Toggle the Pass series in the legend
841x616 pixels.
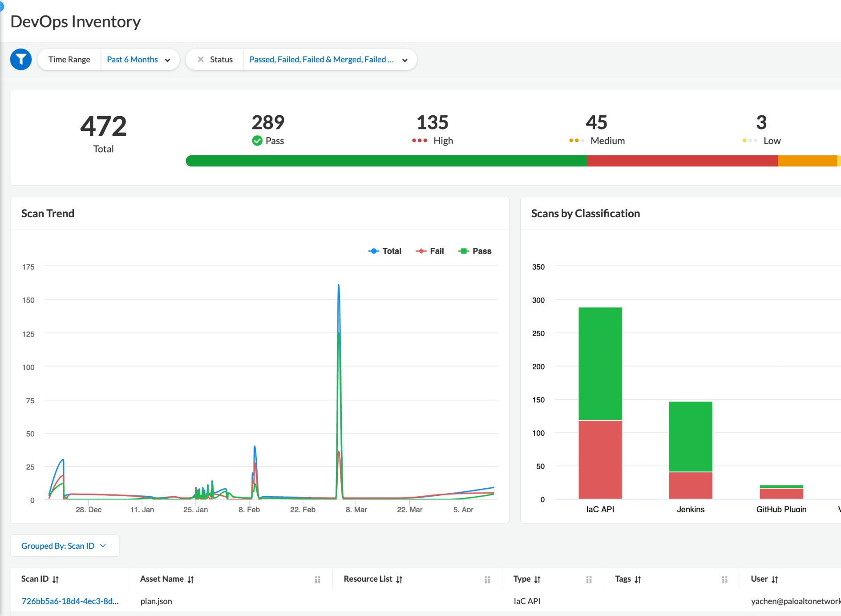point(475,251)
